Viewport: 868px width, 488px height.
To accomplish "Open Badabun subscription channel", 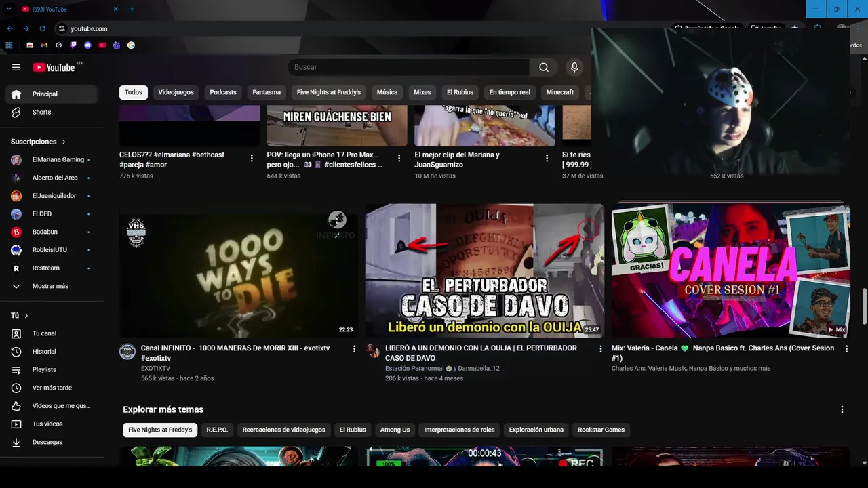I will (52, 232).
